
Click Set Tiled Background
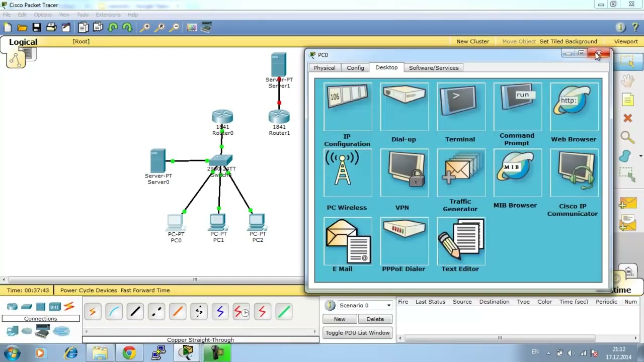click(568, 42)
